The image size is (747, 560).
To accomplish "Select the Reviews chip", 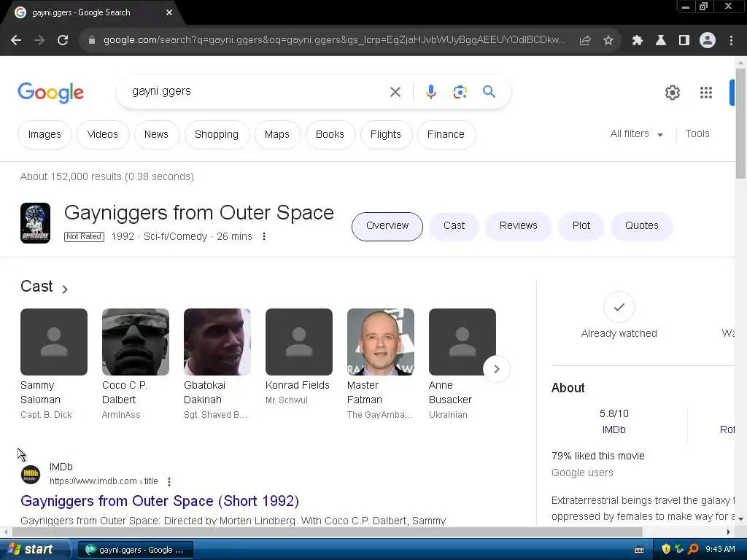I will click(x=519, y=226).
